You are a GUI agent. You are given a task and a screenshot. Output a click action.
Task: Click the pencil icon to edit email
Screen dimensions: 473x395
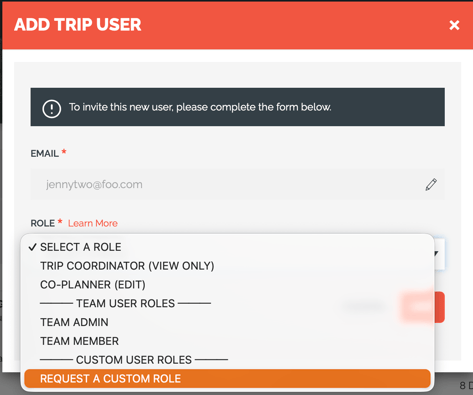pyautogui.click(x=431, y=184)
